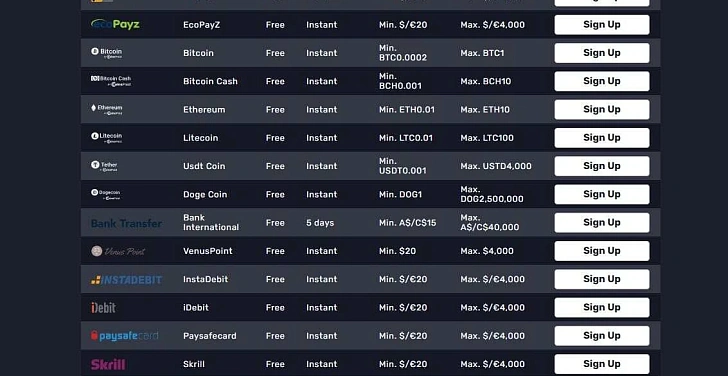Click the Dogecoin logo icon
Image resolution: width=728 pixels, height=376 pixels.
click(x=106, y=194)
